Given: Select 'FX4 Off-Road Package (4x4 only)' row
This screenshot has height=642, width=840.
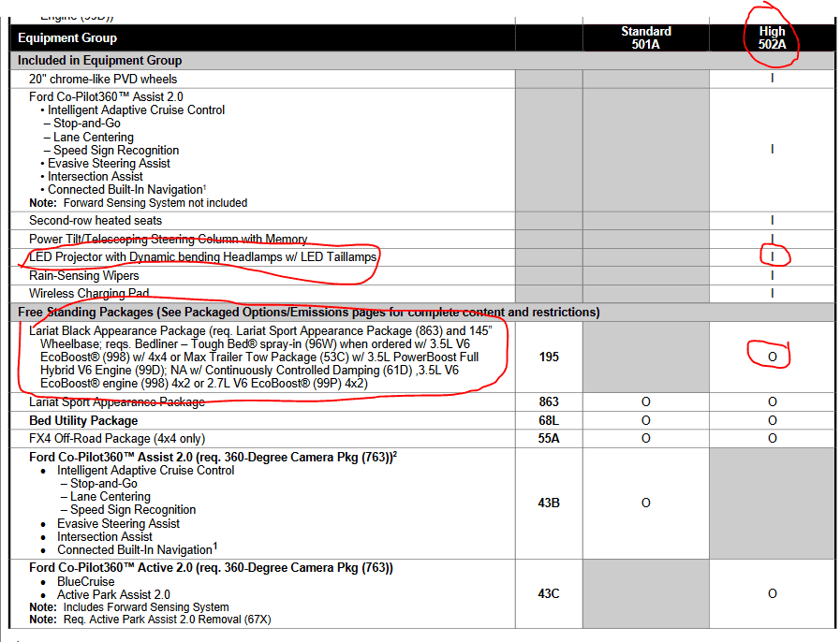Looking at the screenshot, I should (x=117, y=439).
